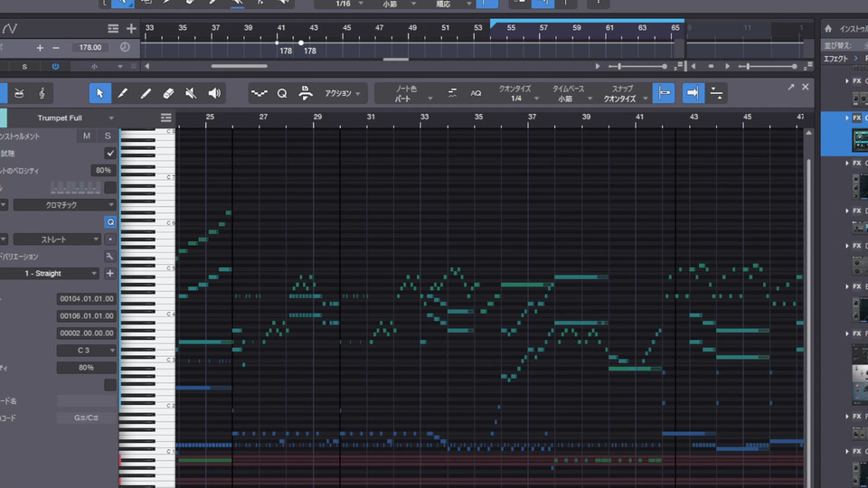The width and height of the screenshot is (868, 488).
Task: Click the Quantize Q icon
Action: click(x=282, y=93)
